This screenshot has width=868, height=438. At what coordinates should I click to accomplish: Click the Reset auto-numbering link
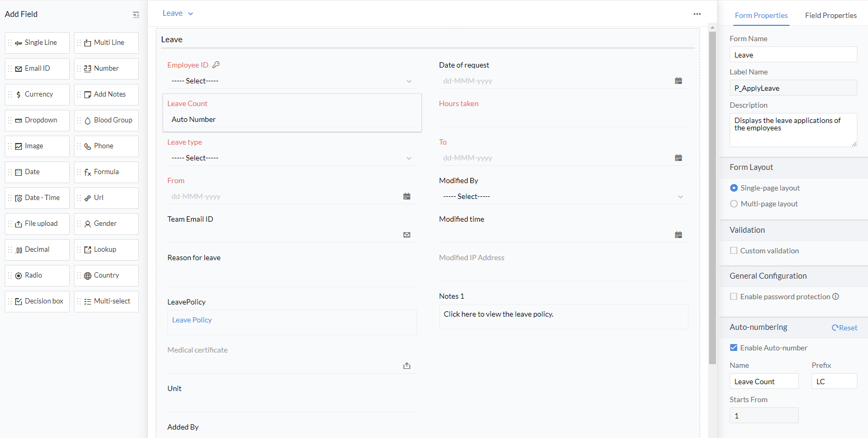(844, 328)
